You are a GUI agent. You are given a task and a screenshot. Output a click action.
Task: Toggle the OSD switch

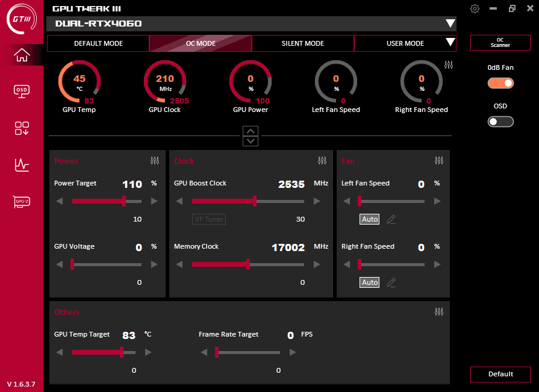(x=500, y=122)
